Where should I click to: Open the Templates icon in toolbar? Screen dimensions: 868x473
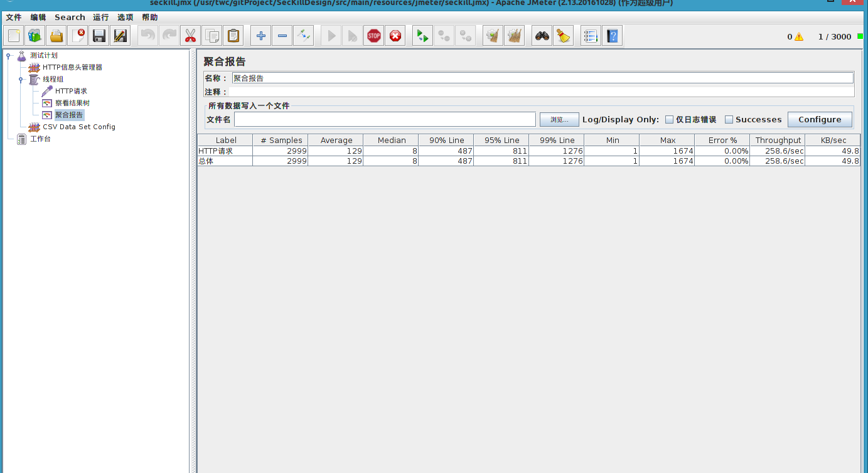tap(35, 36)
